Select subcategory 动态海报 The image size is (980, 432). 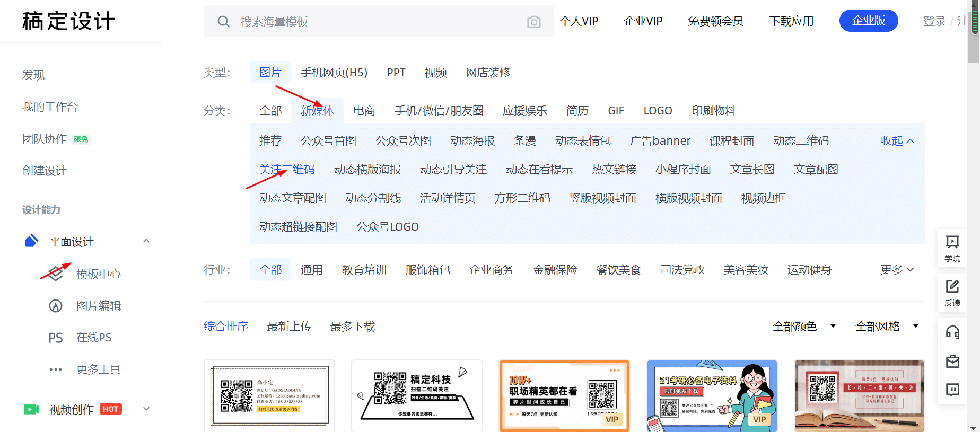[472, 141]
